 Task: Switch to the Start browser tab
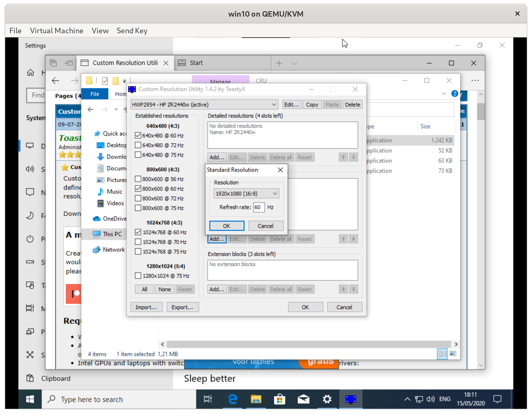tap(196, 63)
